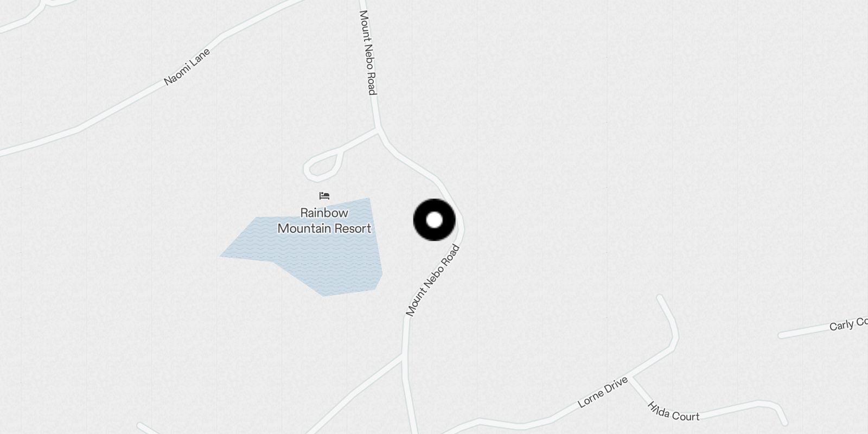Click where resort driveway meets Mount Nebo Road
The height and width of the screenshot is (434, 868).
(378, 129)
